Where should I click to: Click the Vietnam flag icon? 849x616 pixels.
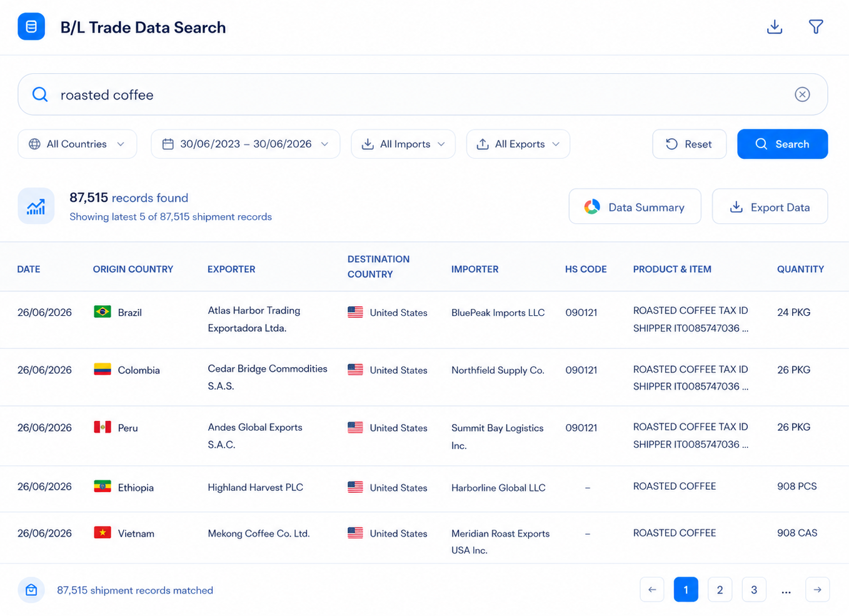point(103,533)
